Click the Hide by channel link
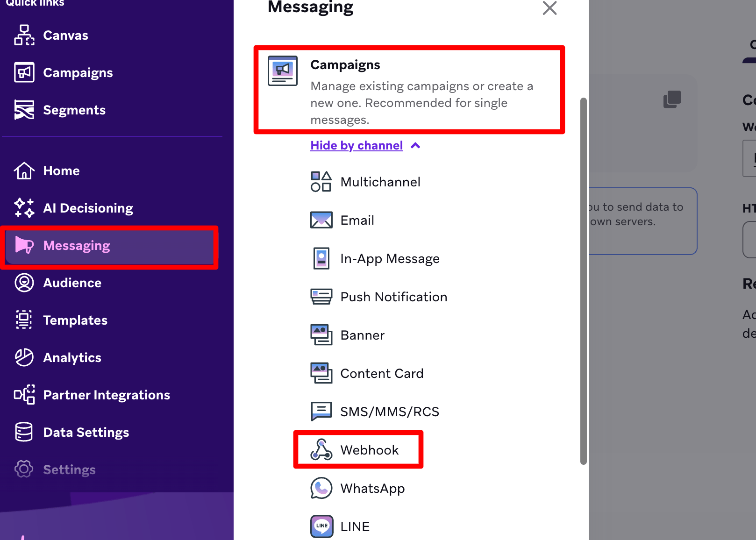This screenshot has width=756, height=540. click(357, 145)
